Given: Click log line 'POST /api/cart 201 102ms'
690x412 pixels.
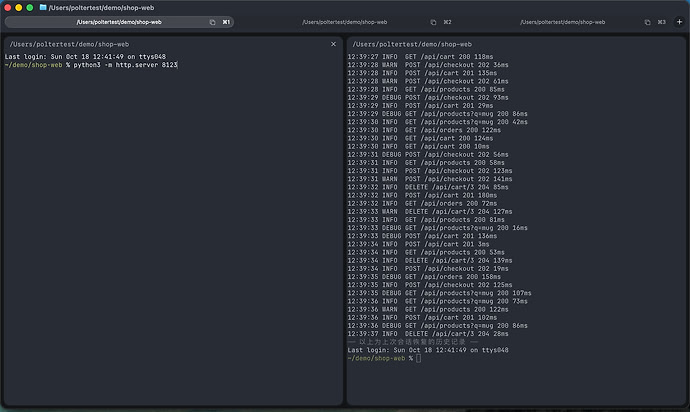Looking at the screenshot, I should click(422, 317).
